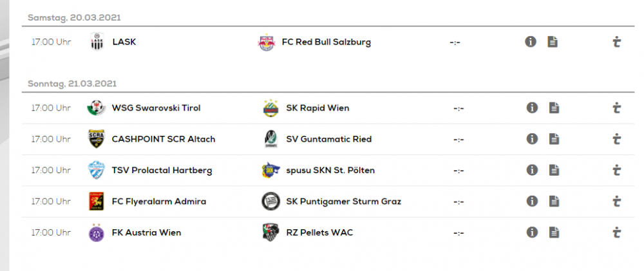Click the FK Austria Wien crest
The height and width of the screenshot is (271, 644).
coord(97,232)
